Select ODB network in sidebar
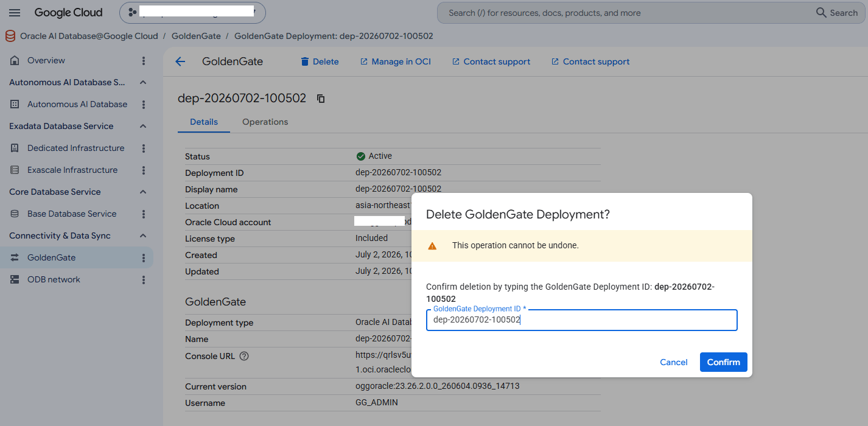868x426 pixels. (x=54, y=279)
